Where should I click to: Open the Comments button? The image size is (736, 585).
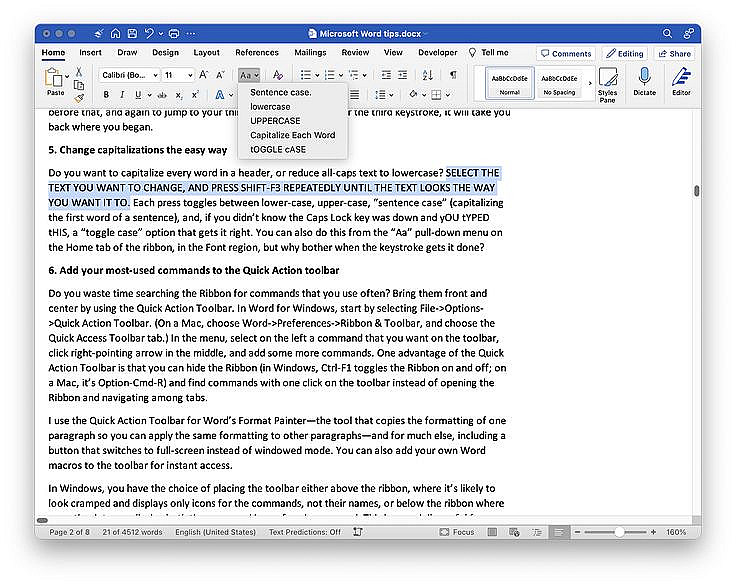coord(566,54)
